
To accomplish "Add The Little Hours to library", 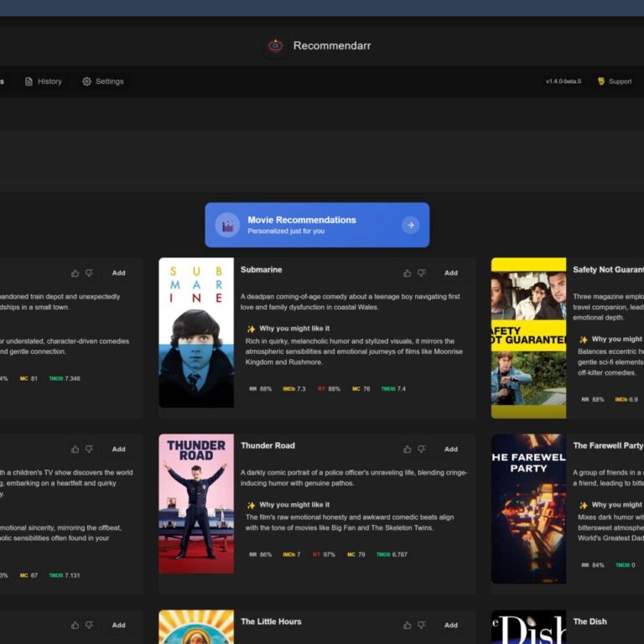I will pos(450,625).
